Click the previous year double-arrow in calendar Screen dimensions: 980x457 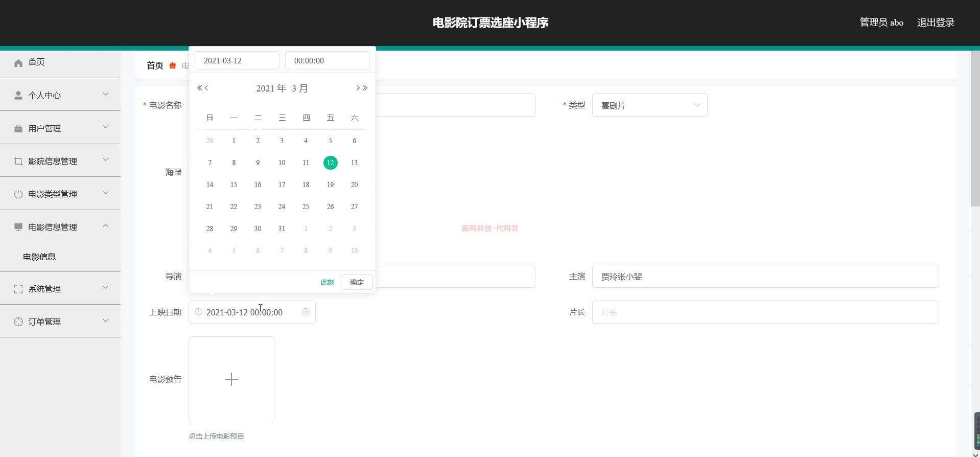(199, 88)
